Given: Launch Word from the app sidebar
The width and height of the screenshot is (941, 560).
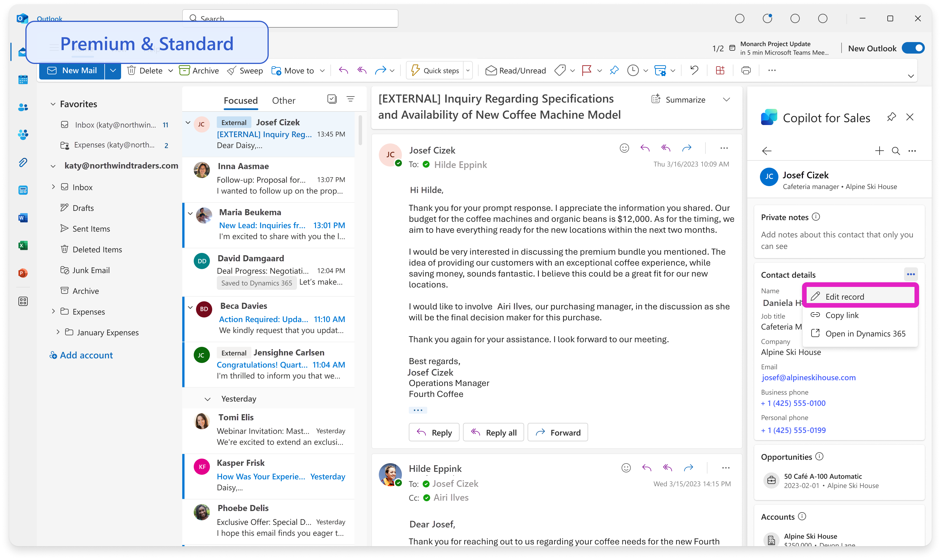Looking at the screenshot, I should tap(23, 218).
